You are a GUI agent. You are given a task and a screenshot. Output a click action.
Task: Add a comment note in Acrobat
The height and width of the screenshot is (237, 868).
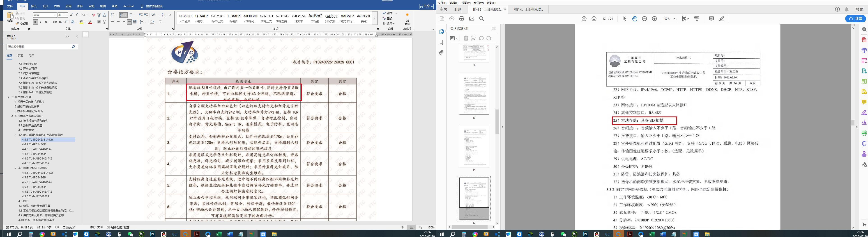pos(711,19)
